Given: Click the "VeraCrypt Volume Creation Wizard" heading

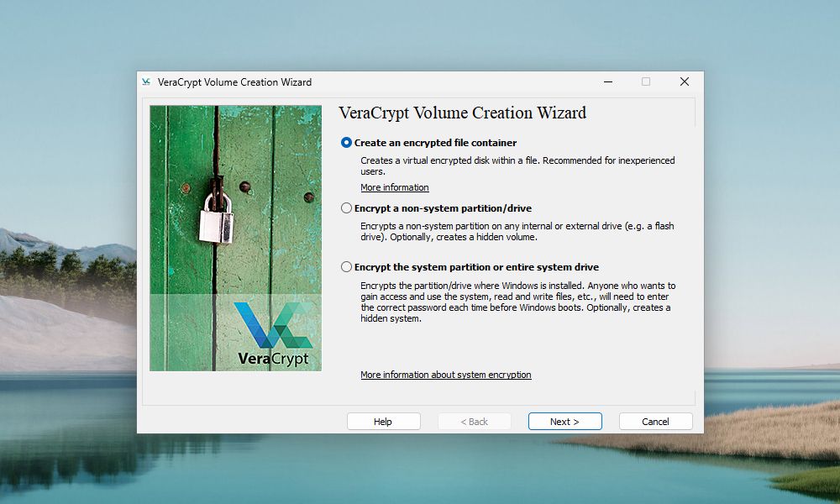Looking at the screenshot, I should [464, 113].
